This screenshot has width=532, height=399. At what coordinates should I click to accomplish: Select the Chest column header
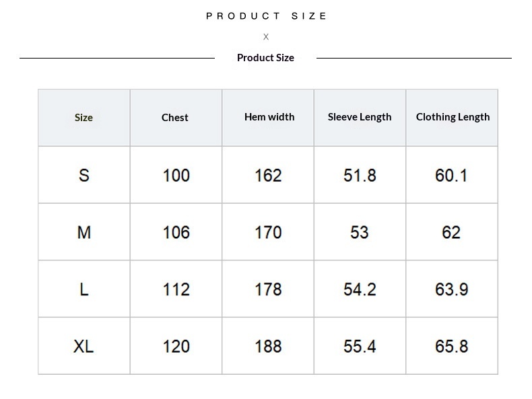[x=174, y=118]
